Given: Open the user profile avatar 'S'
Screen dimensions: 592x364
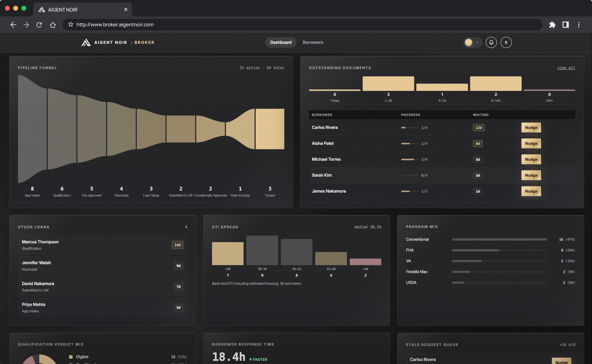Looking at the screenshot, I should pyautogui.click(x=506, y=42).
